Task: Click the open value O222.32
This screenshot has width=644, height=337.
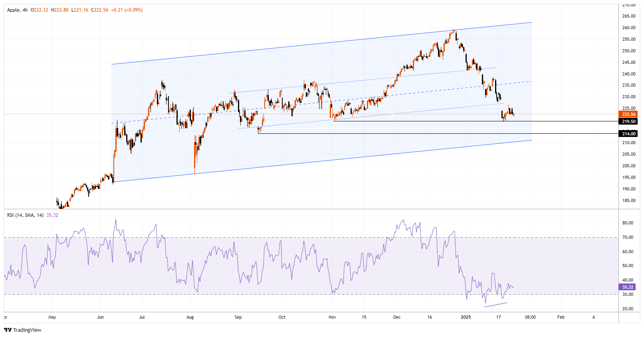Action: tap(39, 10)
